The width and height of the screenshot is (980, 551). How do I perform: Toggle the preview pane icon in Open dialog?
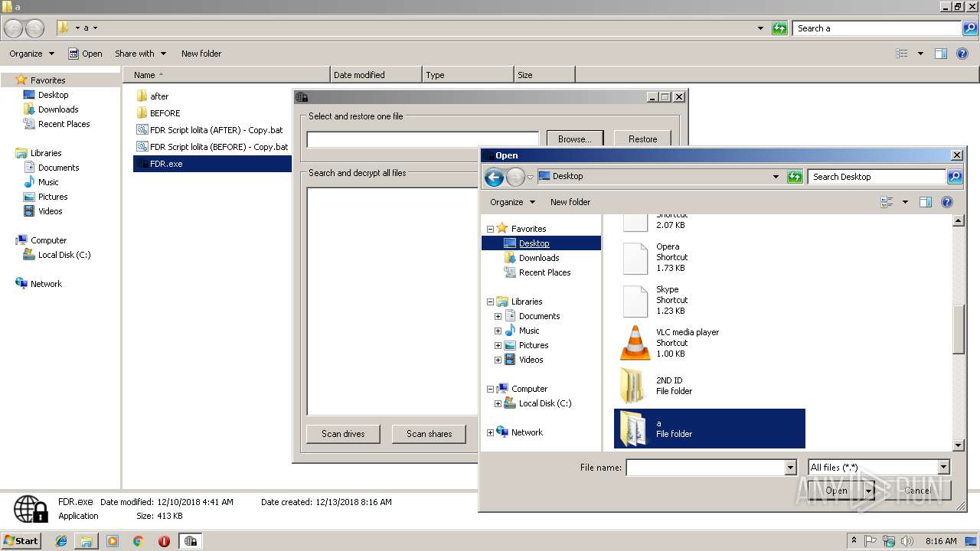pyautogui.click(x=926, y=202)
